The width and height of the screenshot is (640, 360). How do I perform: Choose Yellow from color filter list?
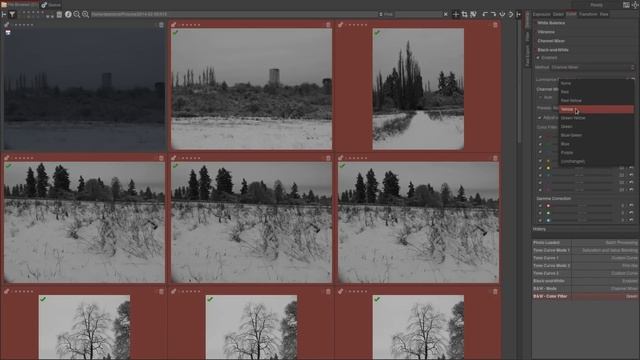596,109
